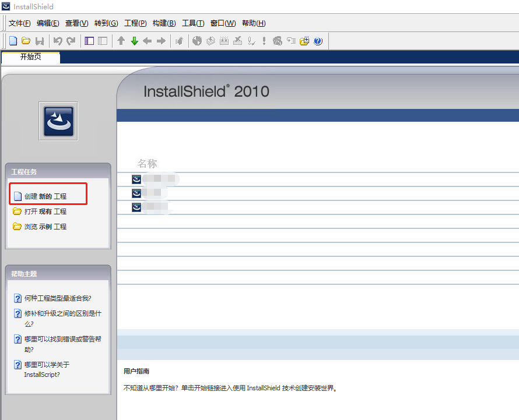
Task: Open help topic 哪里可以学关于 InstallScript?
Action: pyautogui.click(x=47, y=369)
